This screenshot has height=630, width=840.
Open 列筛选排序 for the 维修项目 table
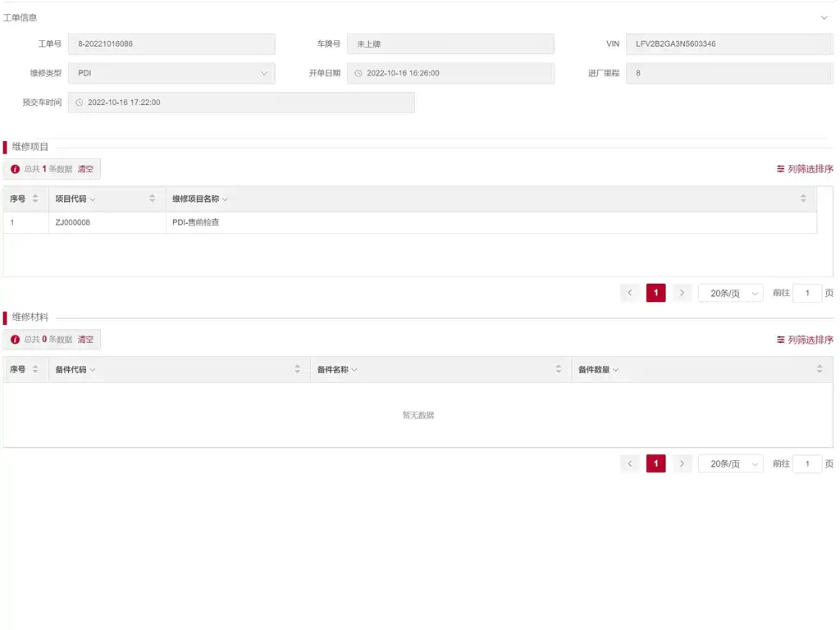coord(805,169)
